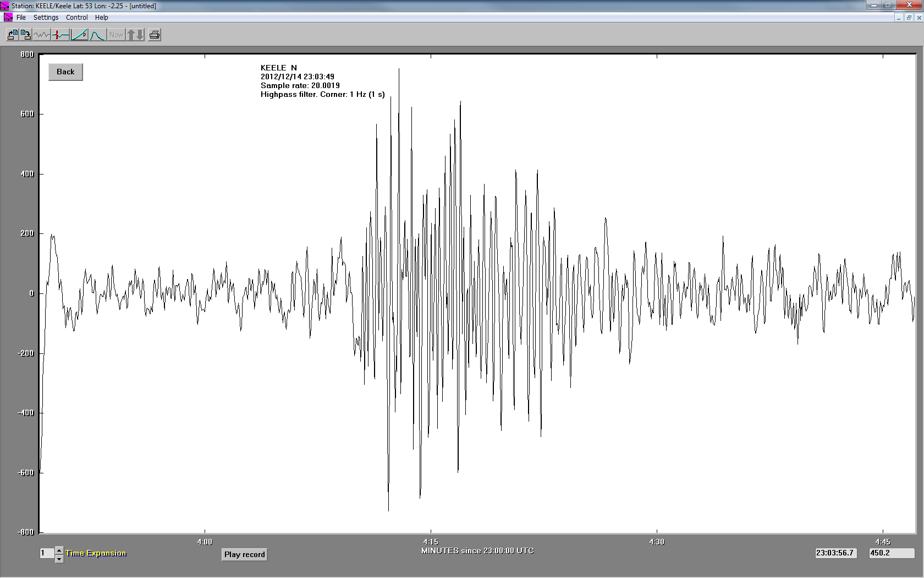Click the down arrow toolbar icon

140,35
